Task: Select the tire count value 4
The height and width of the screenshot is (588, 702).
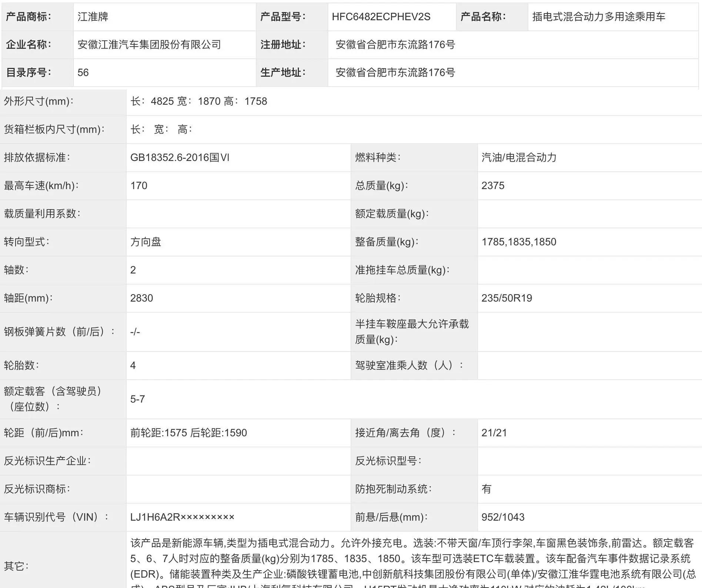Action: (133, 366)
